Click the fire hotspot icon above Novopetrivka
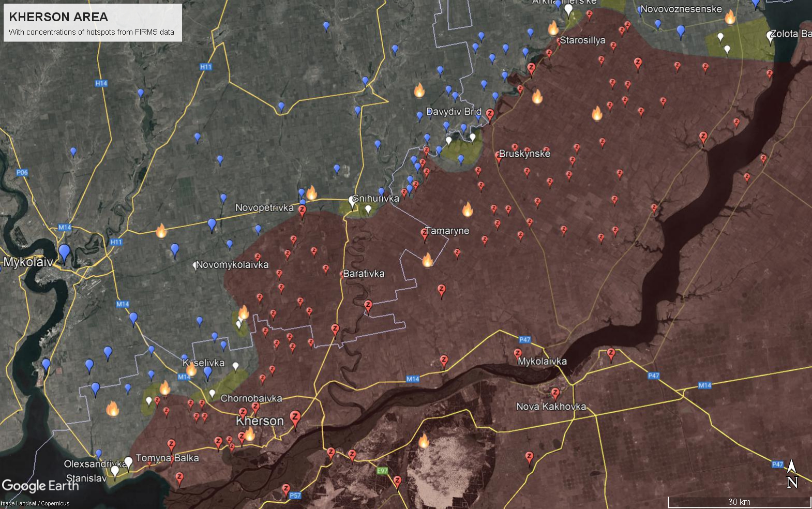 pos(311,193)
